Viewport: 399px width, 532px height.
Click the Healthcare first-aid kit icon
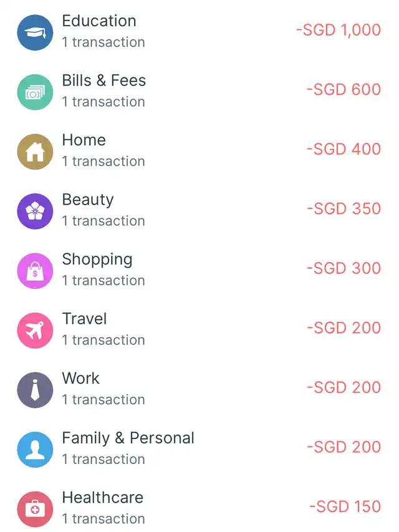[35, 509]
